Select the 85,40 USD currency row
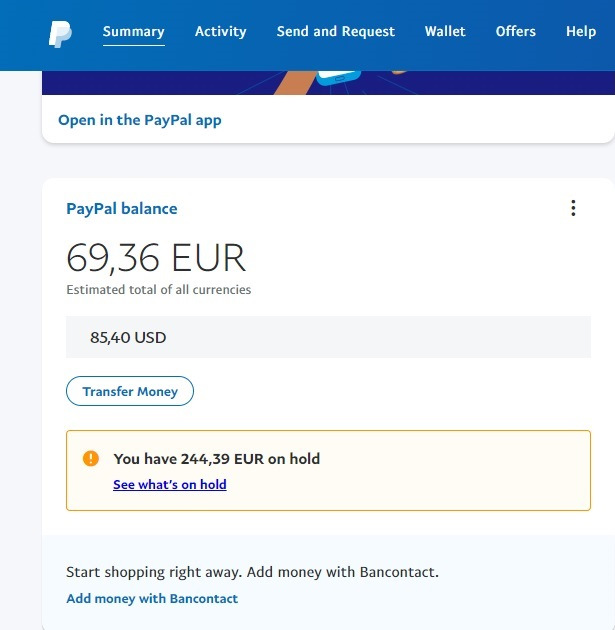This screenshot has height=630, width=615. [x=326, y=338]
